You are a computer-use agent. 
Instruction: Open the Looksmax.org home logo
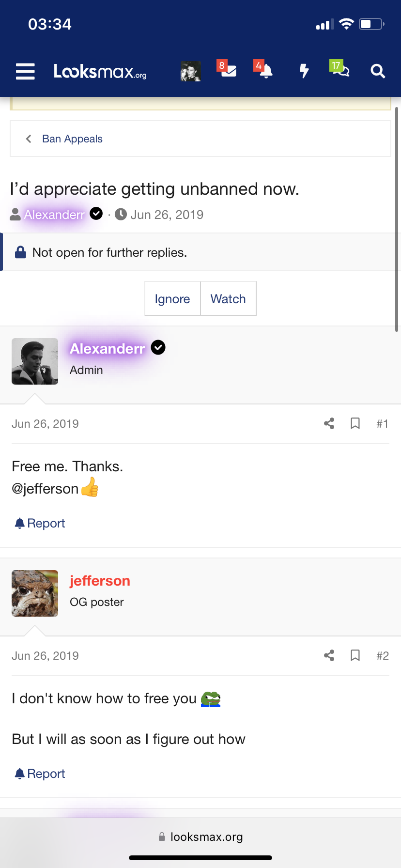100,72
